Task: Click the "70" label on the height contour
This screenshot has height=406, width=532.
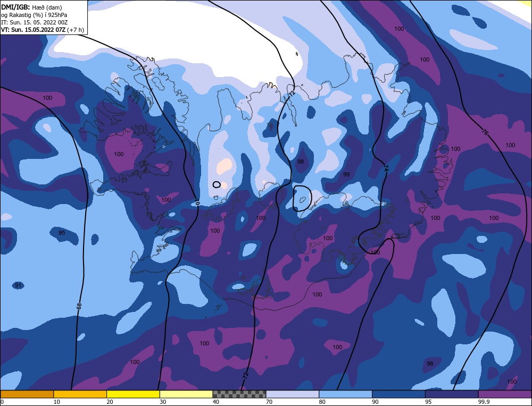Action: coord(197,203)
